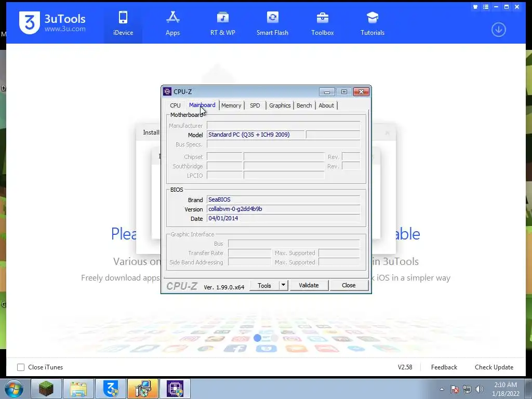Click the BIOS Version collabvm field
Screen dimensions: 532x399
(283, 209)
